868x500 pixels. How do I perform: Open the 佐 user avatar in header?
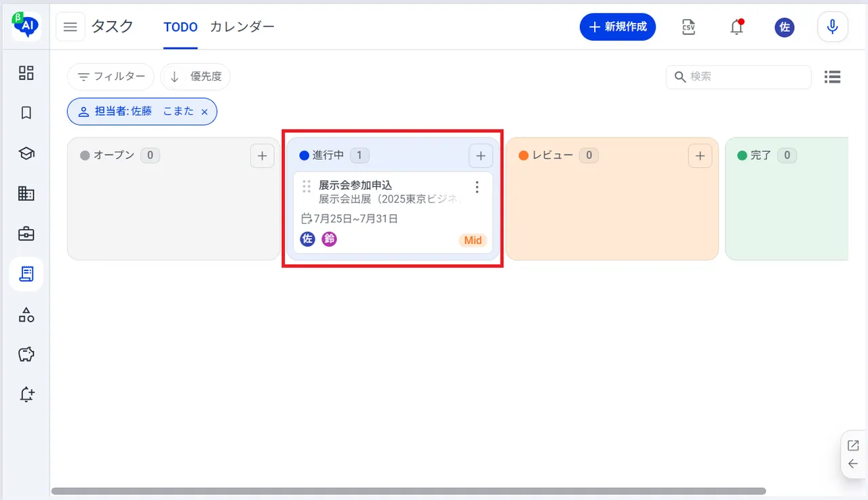point(785,27)
